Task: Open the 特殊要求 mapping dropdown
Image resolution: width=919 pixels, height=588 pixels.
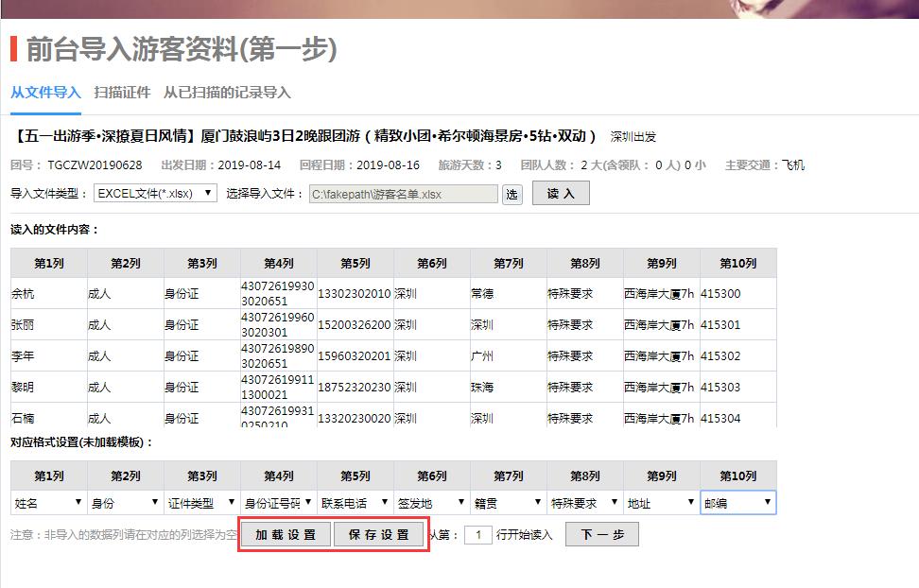Action: (585, 503)
